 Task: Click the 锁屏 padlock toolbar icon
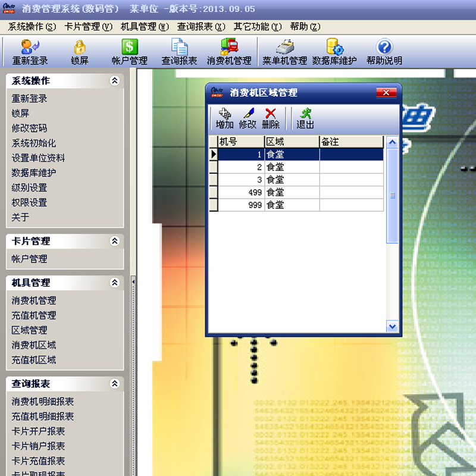[79, 52]
